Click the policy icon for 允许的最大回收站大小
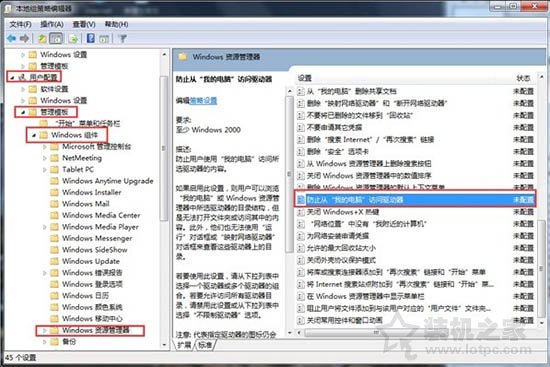This screenshot has width=550, height=367. click(301, 248)
